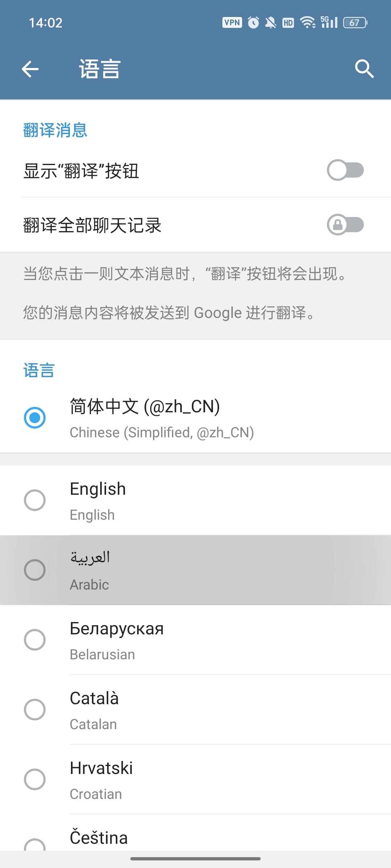Select the 简体中文 radio button
The width and height of the screenshot is (391, 868).
[35, 418]
